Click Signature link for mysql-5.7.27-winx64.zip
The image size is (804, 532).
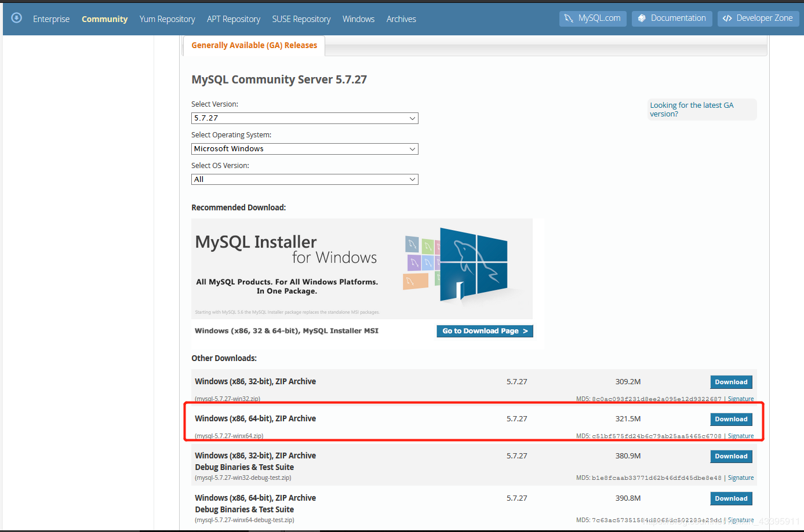pos(741,435)
